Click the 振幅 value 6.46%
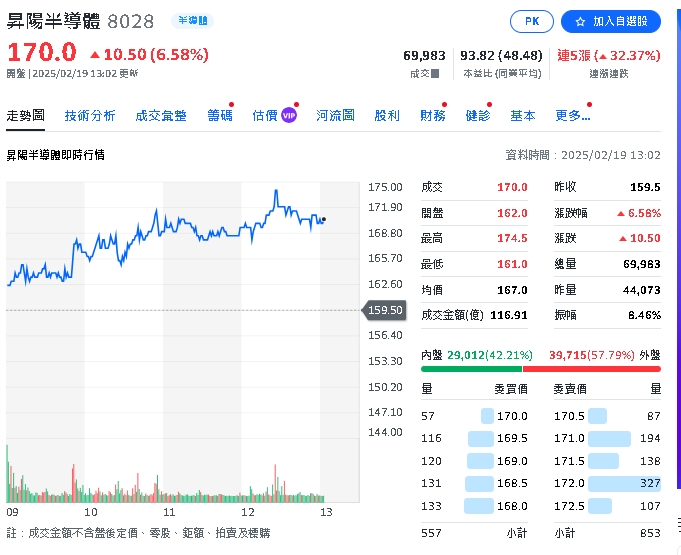681x555 pixels. pyautogui.click(x=645, y=315)
